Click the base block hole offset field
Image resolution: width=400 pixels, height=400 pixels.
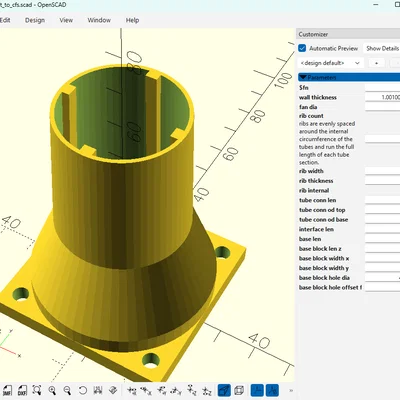point(382,287)
